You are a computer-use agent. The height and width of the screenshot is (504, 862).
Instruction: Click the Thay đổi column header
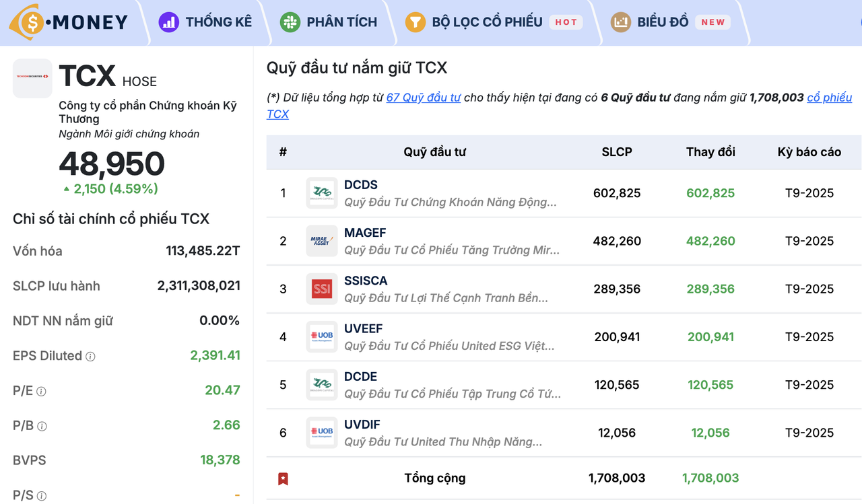tap(710, 152)
